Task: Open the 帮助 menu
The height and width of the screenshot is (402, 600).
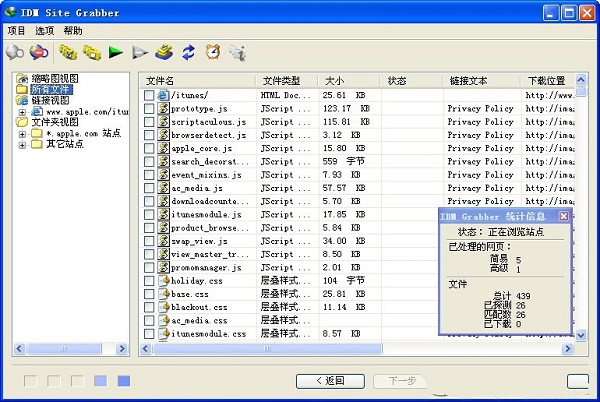Action: pos(73,31)
